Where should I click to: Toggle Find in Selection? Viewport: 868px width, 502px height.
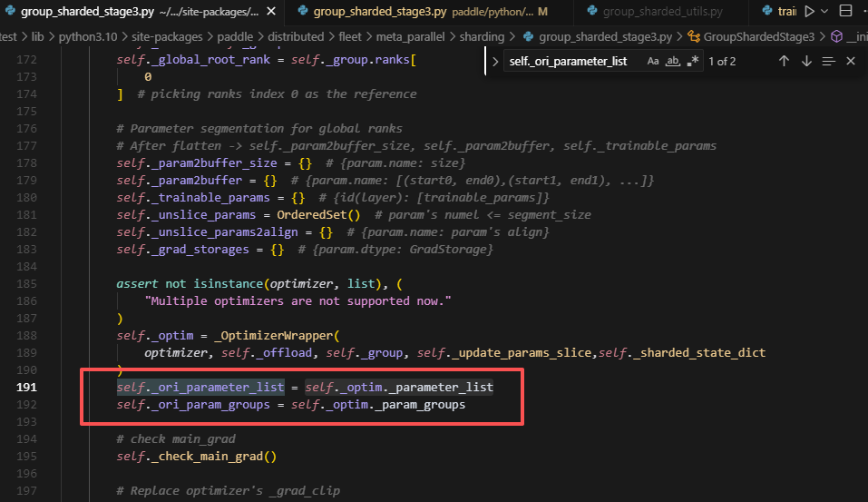pyautogui.click(x=828, y=61)
